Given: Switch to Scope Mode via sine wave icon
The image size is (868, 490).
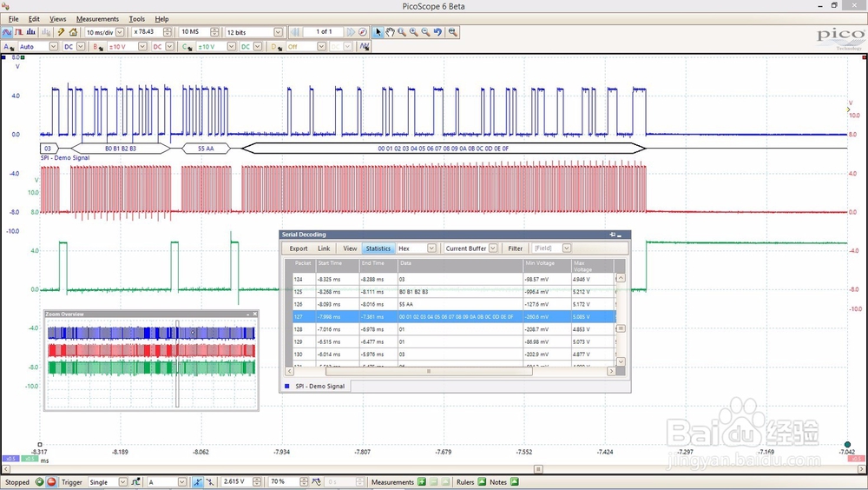Looking at the screenshot, I should pyautogui.click(x=7, y=32).
